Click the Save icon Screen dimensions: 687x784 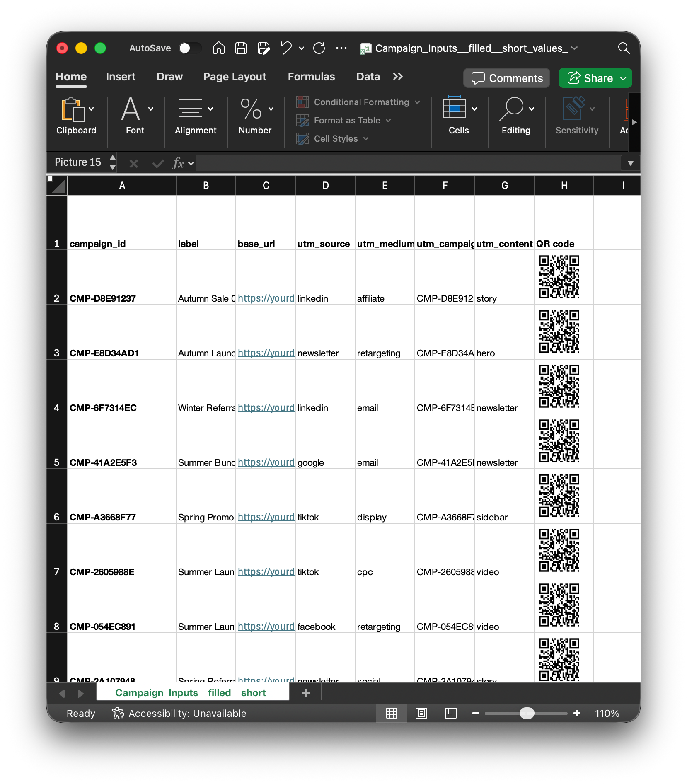241,48
